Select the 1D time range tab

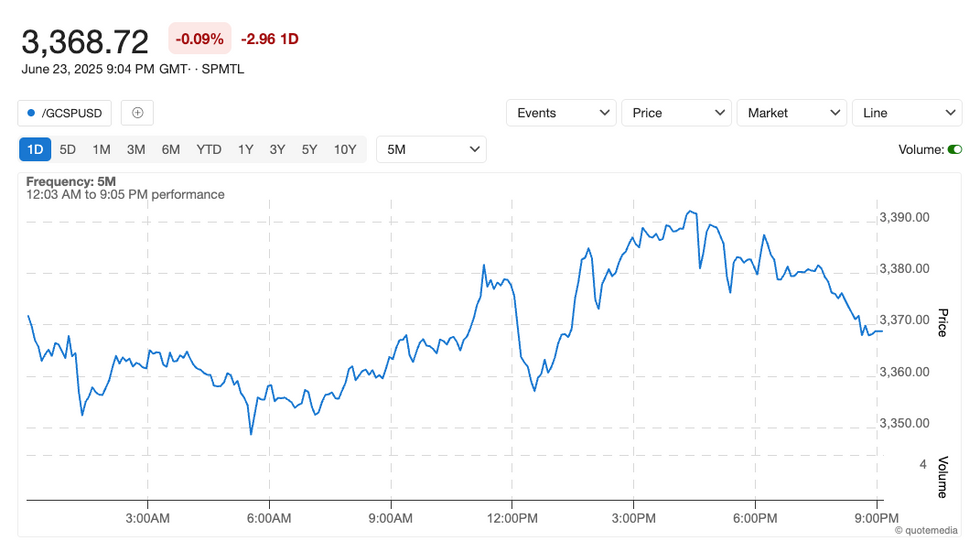(x=35, y=150)
